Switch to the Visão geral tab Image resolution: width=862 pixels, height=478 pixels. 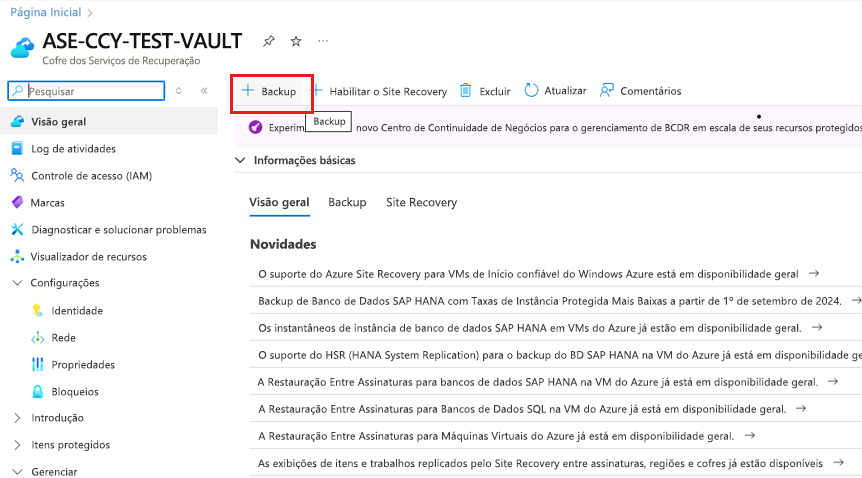coord(279,202)
